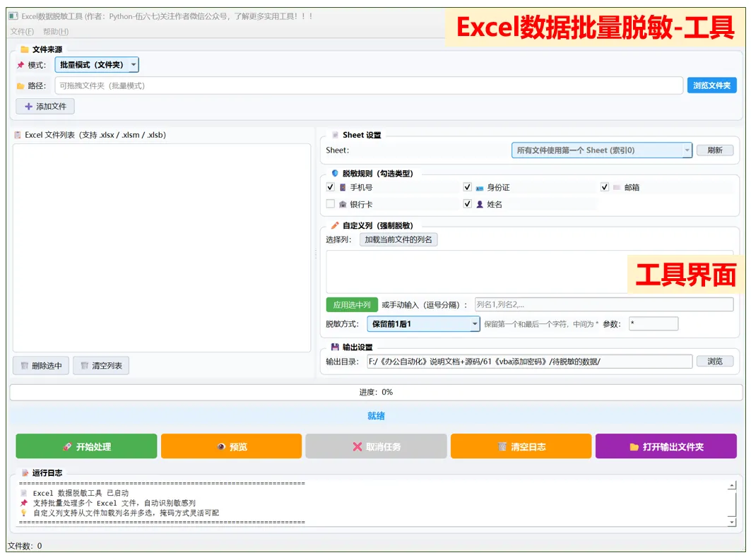Click the purple 打开输出文件夹 button

coord(666,446)
